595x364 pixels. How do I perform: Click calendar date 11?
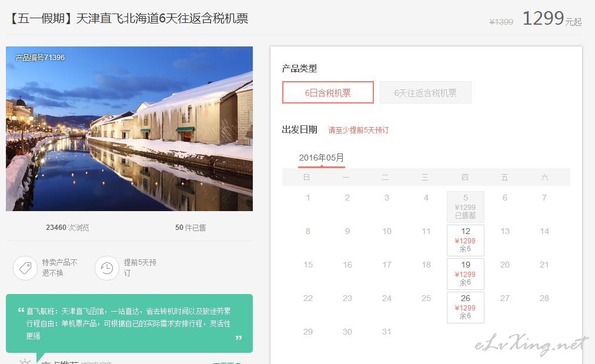(x=426, y=231)
